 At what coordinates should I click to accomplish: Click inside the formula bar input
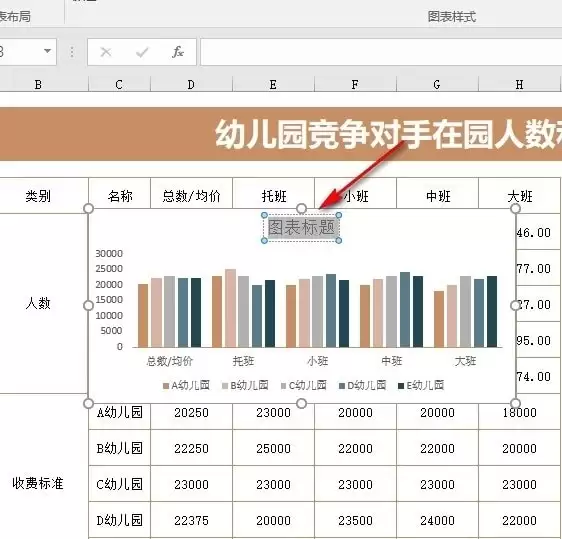[381, 52]
